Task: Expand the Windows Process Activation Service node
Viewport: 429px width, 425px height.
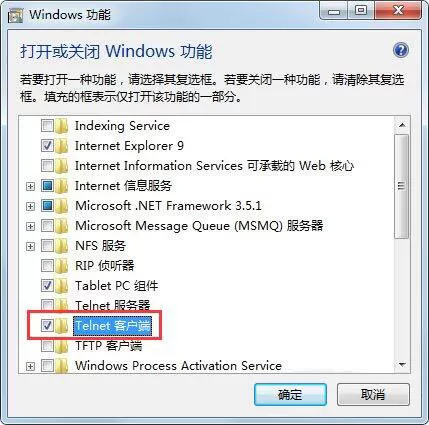Action: click(x=30, y=366)
